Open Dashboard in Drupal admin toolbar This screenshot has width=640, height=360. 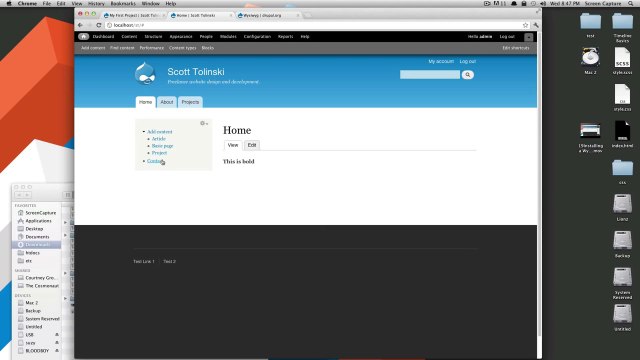[103, 37]
